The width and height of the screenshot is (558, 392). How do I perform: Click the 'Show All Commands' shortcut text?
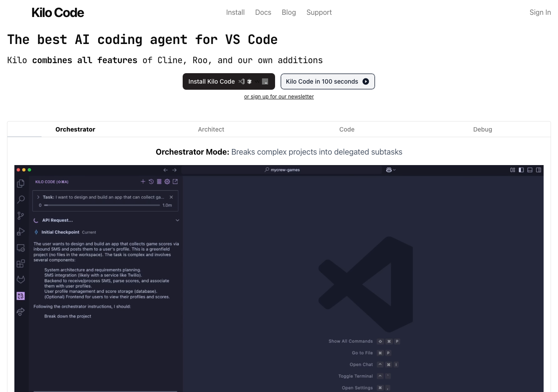(351, 341)
